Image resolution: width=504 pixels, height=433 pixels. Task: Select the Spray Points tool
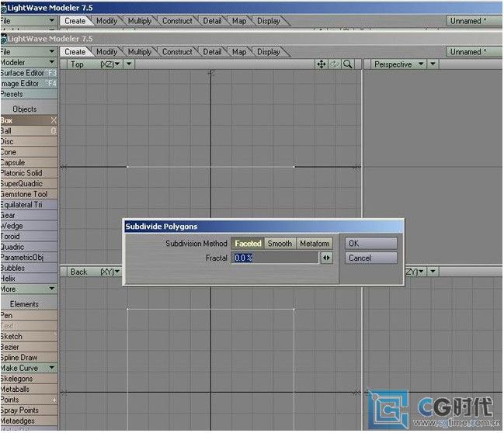29,410
